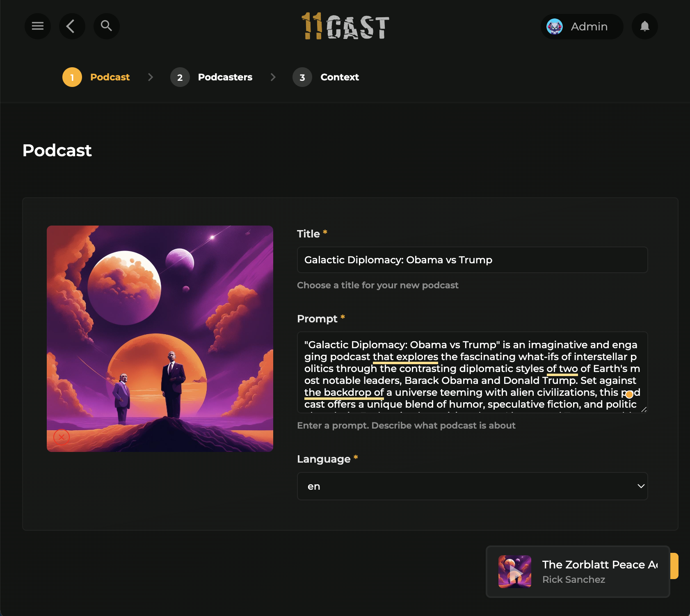Play The Zorblatt Peace episode thumbnail
The width and height of the screenshot is (690, 616).
515,572
